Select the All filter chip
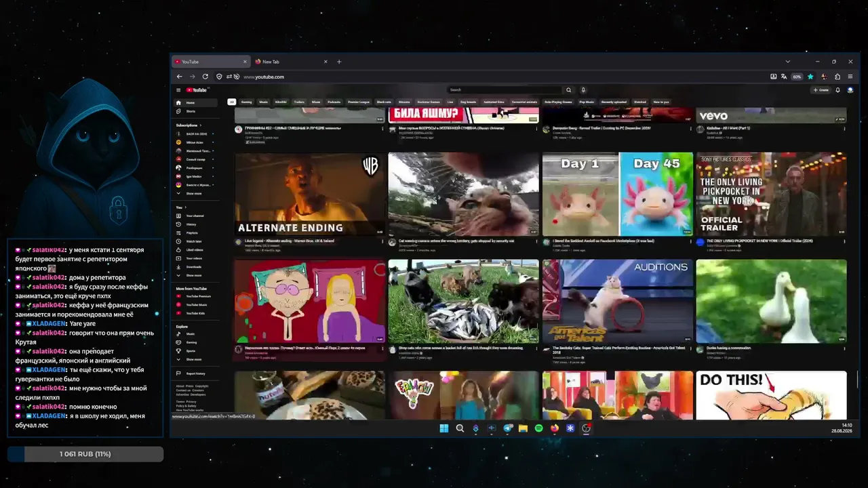This screenshot has height=488, width=868. pos(231,102)
